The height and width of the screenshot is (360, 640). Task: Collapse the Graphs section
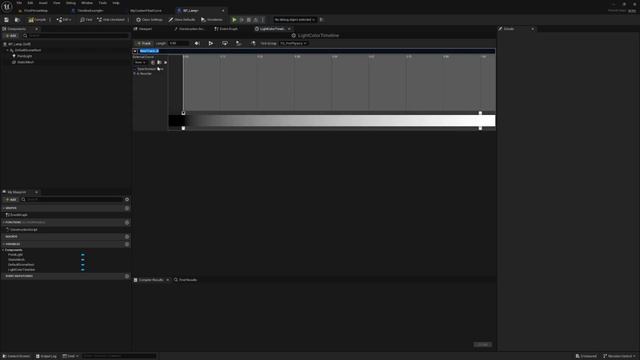point(4,208)
